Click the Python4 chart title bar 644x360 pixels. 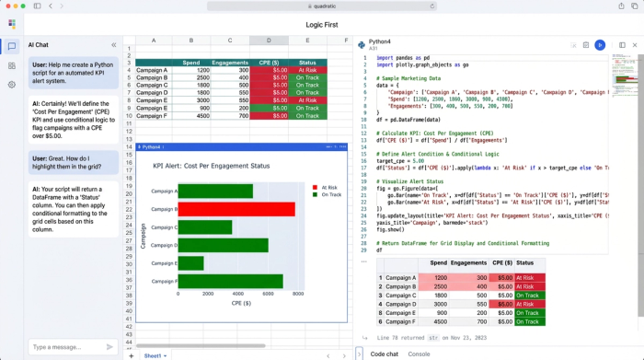coord(241,146)
